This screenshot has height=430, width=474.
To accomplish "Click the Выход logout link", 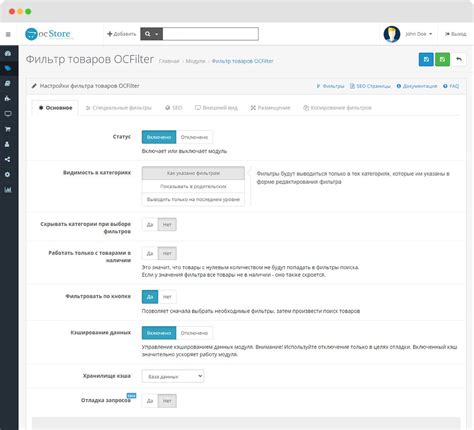I will pyautogui.click(x=456, y=34).
